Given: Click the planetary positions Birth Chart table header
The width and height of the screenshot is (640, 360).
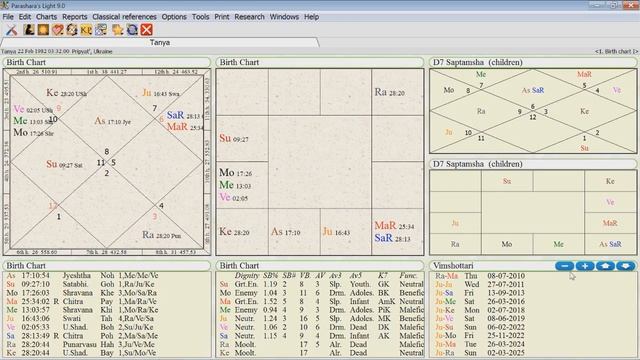Looking at the screenshot, I should click(x=107, y=266).
